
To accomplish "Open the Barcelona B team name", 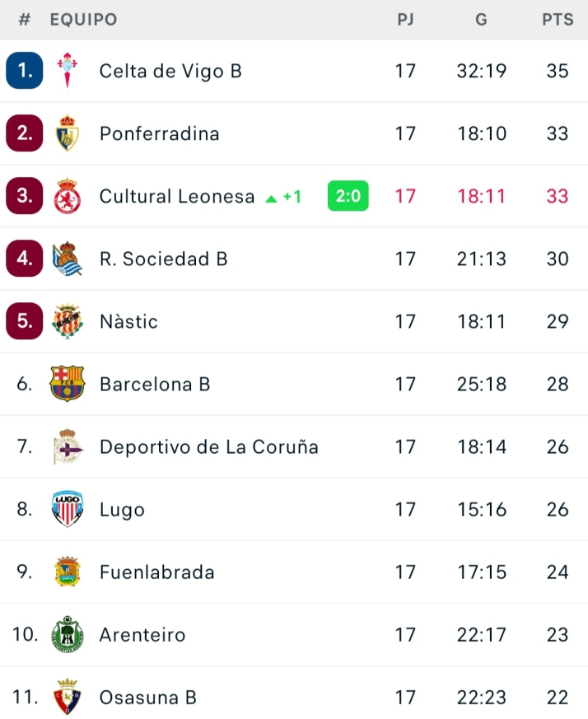I will [x=155, y=384].
